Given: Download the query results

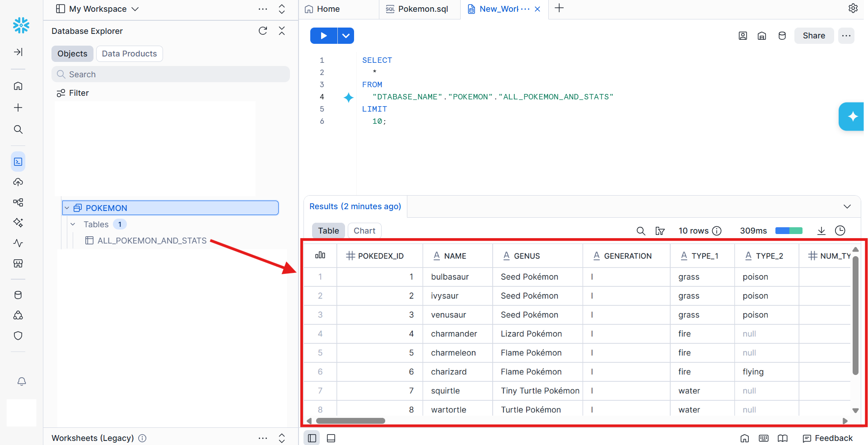Looking at the screenshot, I should (821, 231).
